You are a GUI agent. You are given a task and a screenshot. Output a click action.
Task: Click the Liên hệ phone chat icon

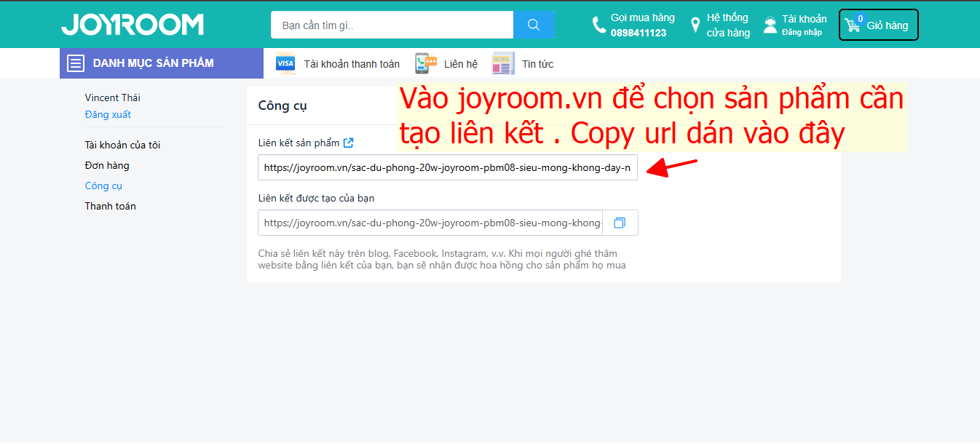click(x=425, y=64)
